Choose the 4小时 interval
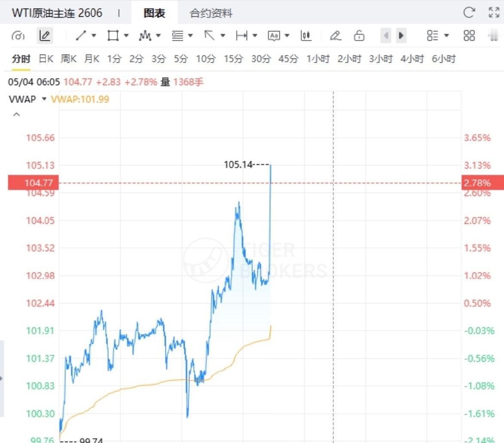The height and width of the screenshot is (443, 504). [412, 59]
